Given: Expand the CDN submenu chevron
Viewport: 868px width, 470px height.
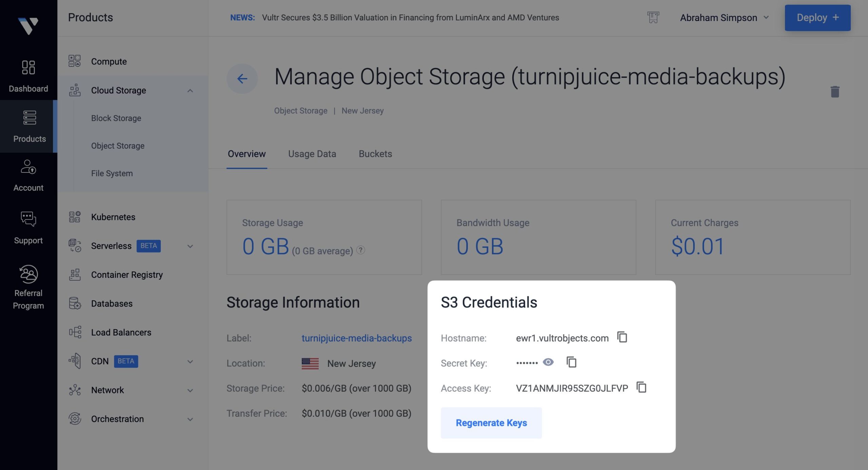Looking at the screenshot, I should 190,361.
